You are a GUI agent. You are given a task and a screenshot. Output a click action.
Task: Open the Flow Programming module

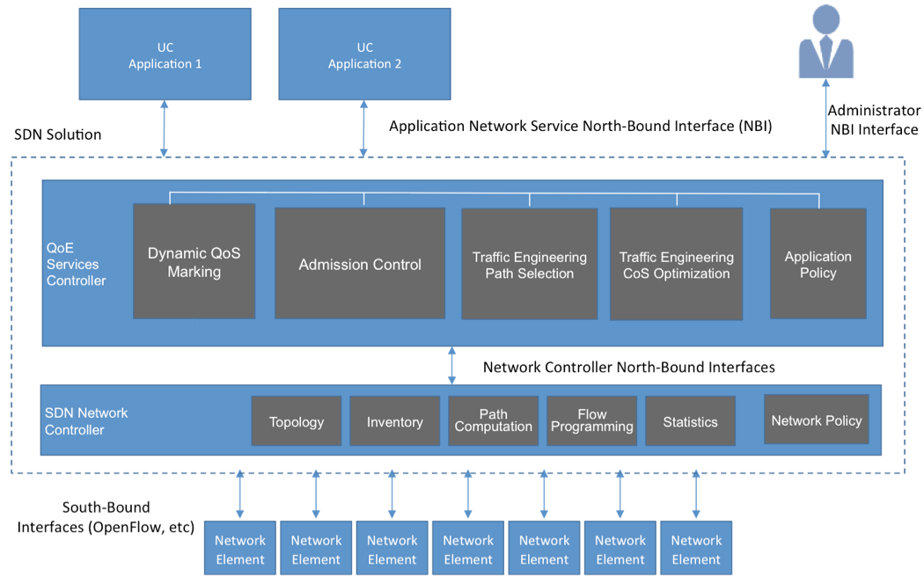591,421
